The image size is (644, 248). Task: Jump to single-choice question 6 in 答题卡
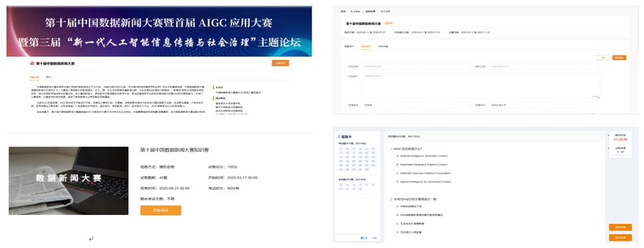click(x=373, y=149)
